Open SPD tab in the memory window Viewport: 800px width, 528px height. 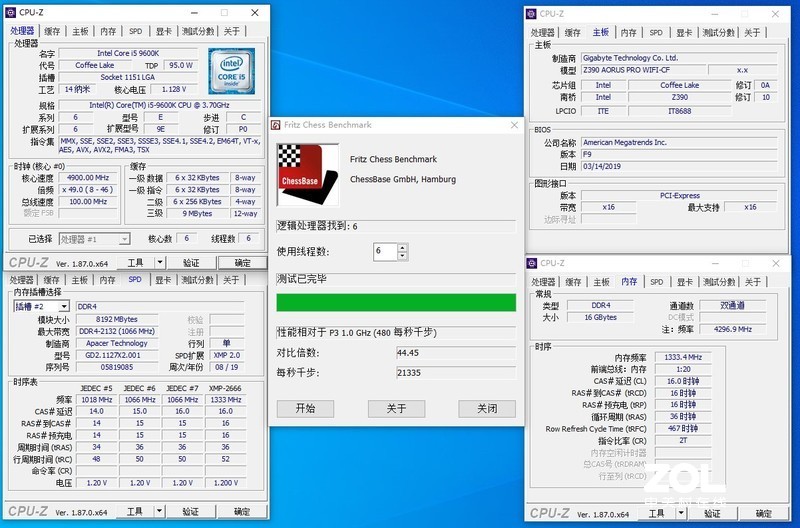(x=657, y=282)
